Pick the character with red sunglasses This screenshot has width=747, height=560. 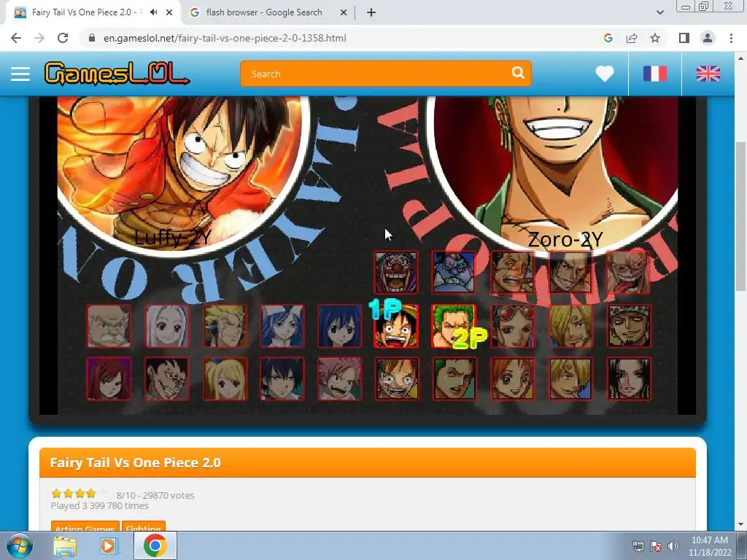[x=513, y=326]
